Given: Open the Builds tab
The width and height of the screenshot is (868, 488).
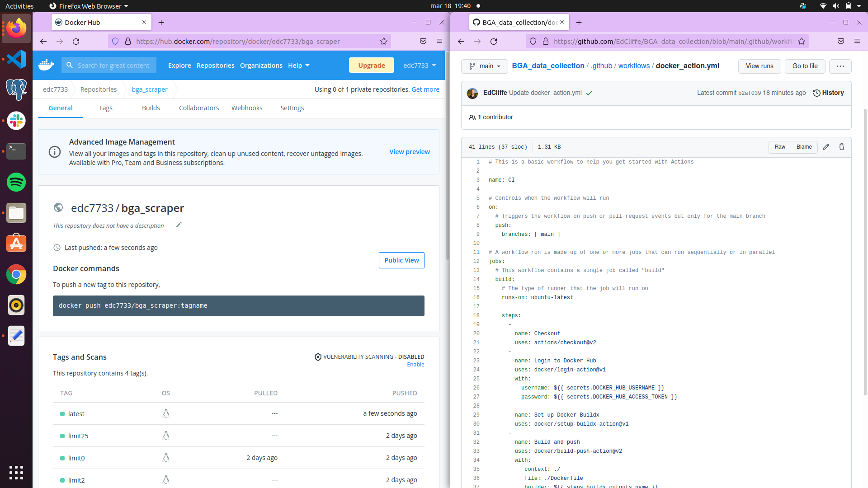Looking at the screenshot, I should point(151,108).
